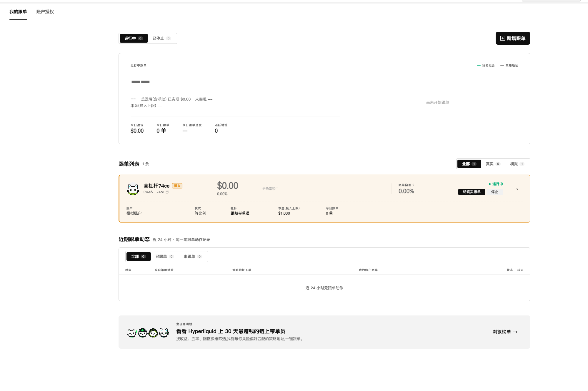This screenshot has height=391, width=588.
Task: Click the $1,000 本金 value
Action: [x=284, y=213]
